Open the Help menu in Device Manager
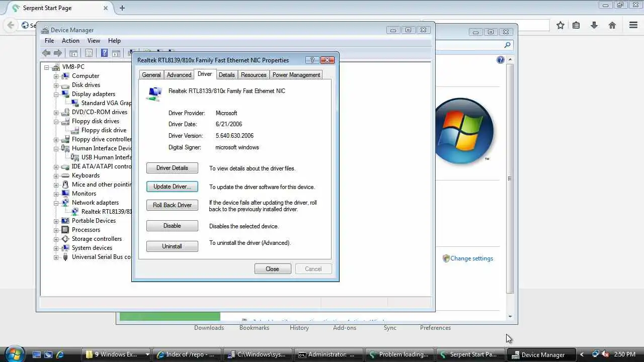The image size is (644, 362). click(114, 41)
